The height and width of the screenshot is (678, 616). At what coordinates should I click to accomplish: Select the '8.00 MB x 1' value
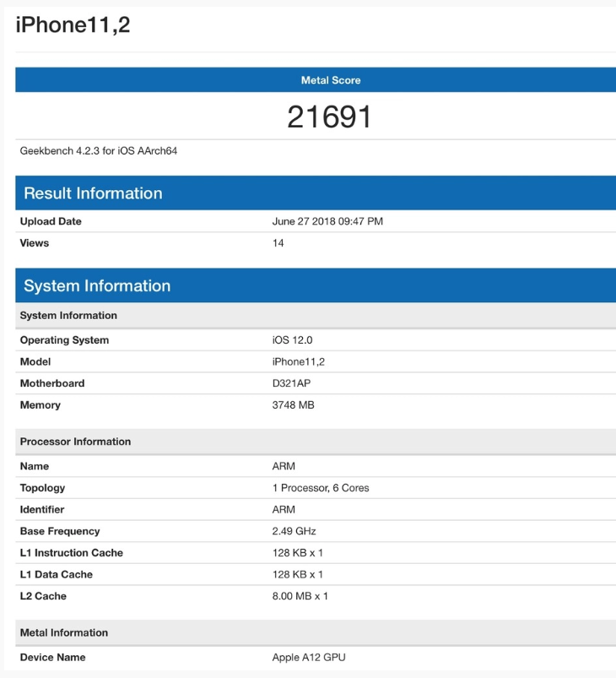300,596
